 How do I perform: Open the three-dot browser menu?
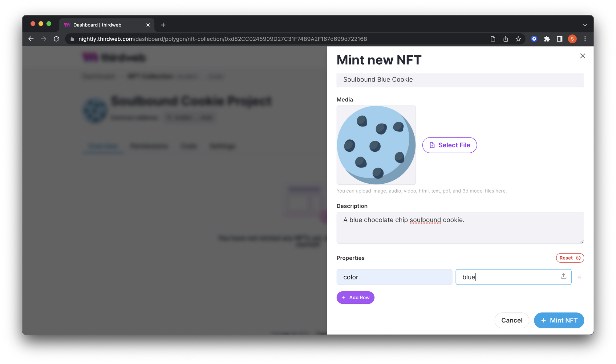point(585,39)
